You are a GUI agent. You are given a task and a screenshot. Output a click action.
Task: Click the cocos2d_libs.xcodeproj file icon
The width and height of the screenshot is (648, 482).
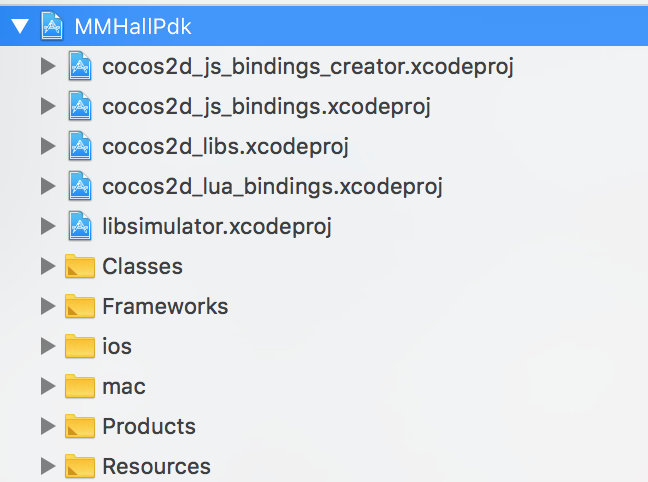point(79,146)
